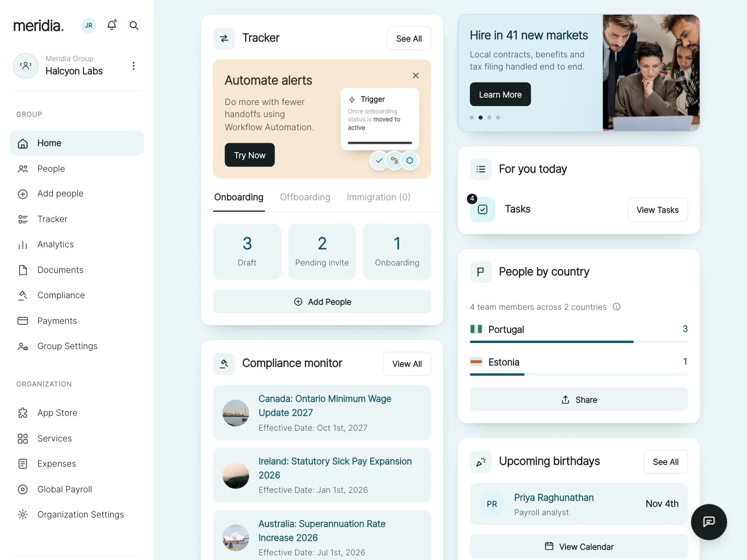Close the Automate alerts banner
Viewport: 747px width, 560px height.
[x=416, y=76]
